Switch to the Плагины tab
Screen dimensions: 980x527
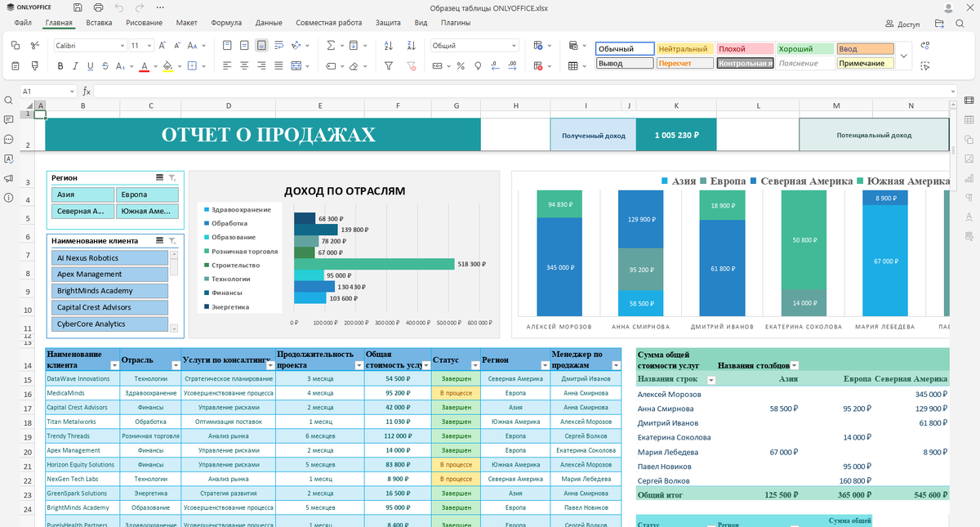point(456,23)
